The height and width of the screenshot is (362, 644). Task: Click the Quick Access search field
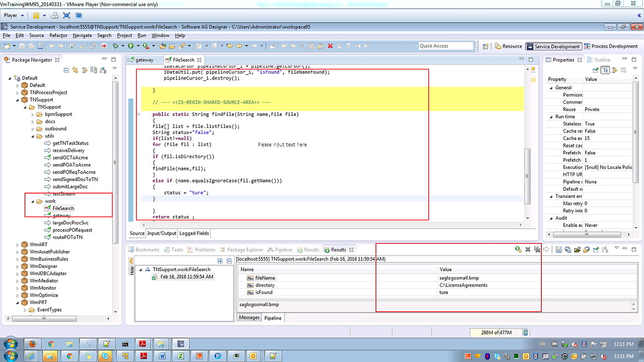446,46
